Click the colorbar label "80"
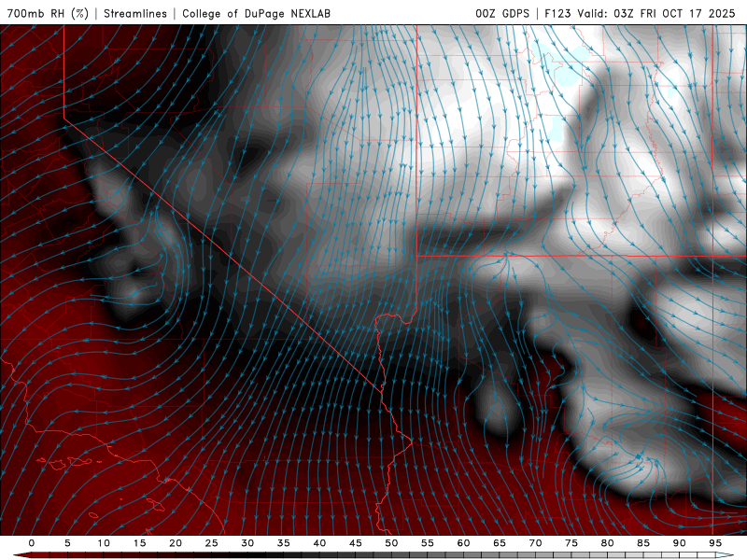 point(608,543)
